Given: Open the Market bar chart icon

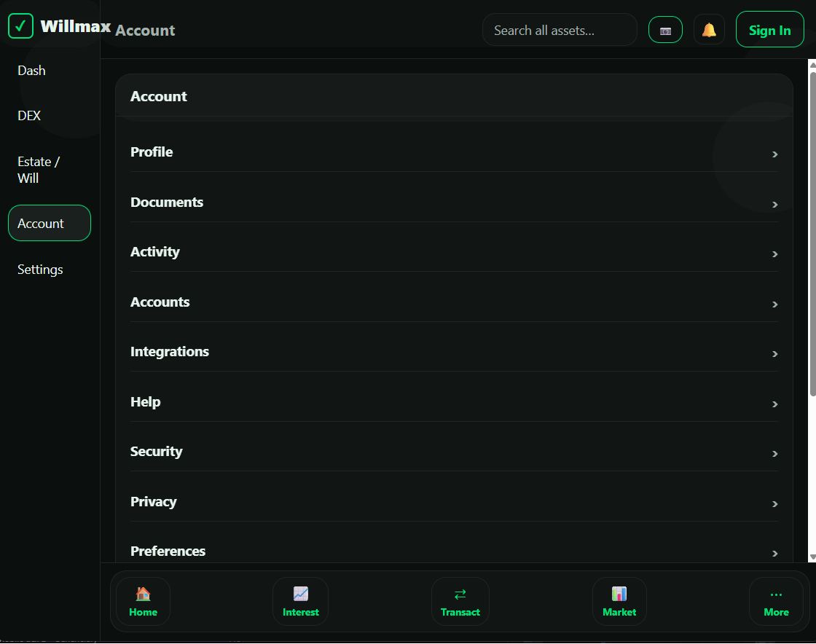Looking at the screenshot, I should click(x=619, y=594).
